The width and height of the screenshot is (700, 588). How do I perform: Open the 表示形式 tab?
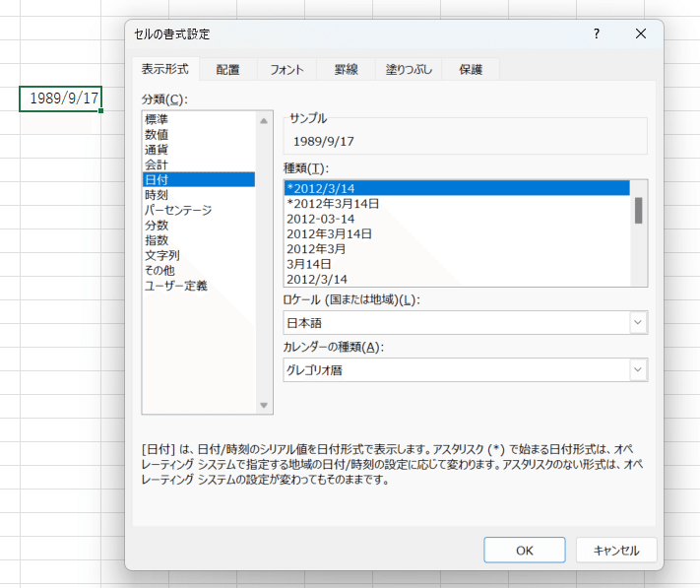tap(165, 69)
